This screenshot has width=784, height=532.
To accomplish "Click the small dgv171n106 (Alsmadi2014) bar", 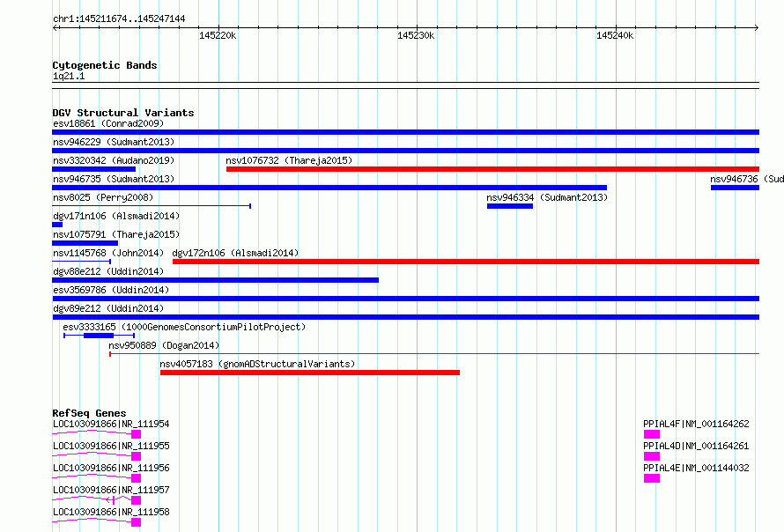I will 57,225.
